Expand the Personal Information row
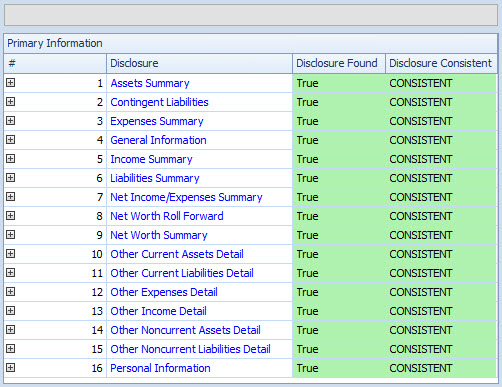 [x=11, y=367]
